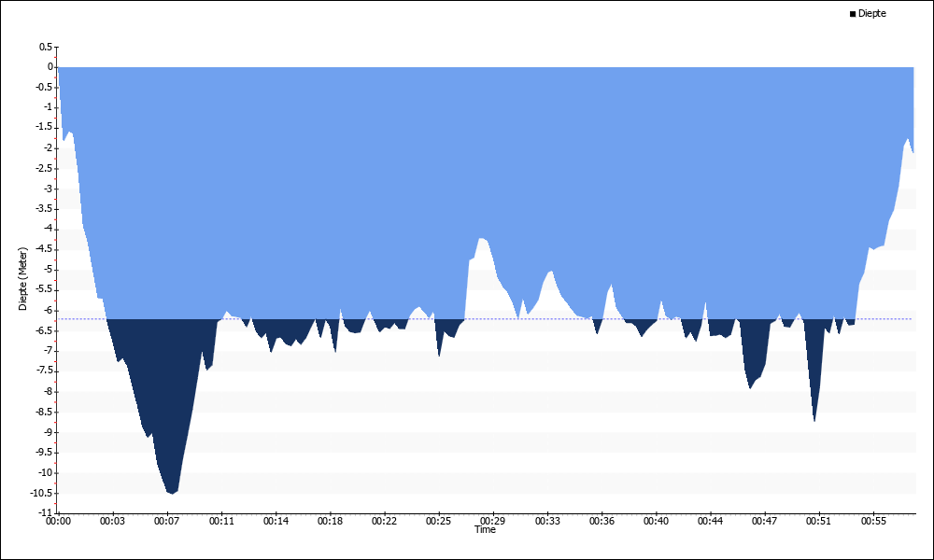
Task: Click the 00:44 time axis label
Action: [710, 522]
